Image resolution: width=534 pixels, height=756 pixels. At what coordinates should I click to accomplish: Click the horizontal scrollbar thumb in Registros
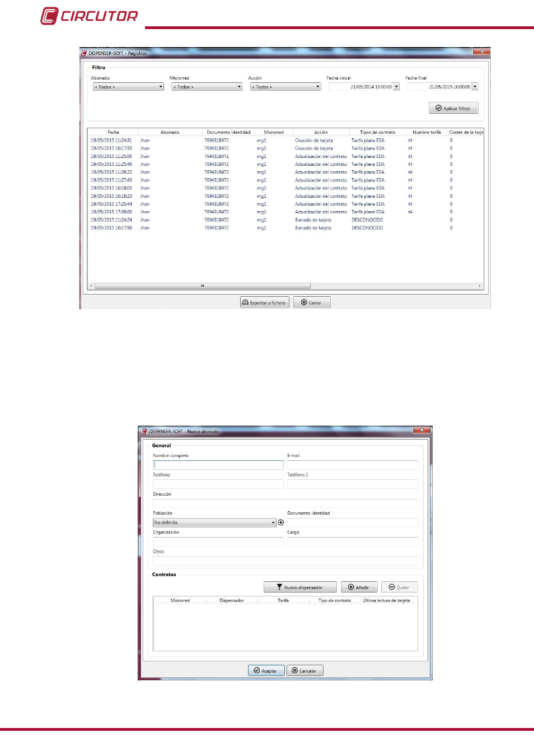203,286
